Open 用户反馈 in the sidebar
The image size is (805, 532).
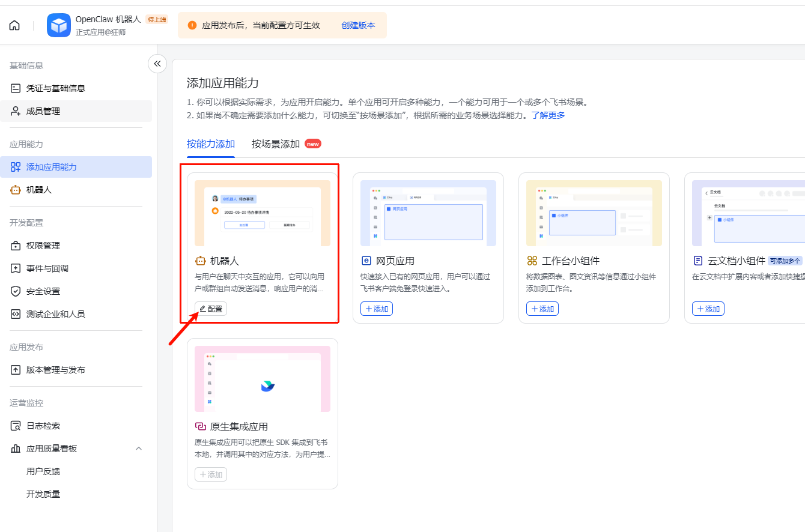[x=43, y=471]
